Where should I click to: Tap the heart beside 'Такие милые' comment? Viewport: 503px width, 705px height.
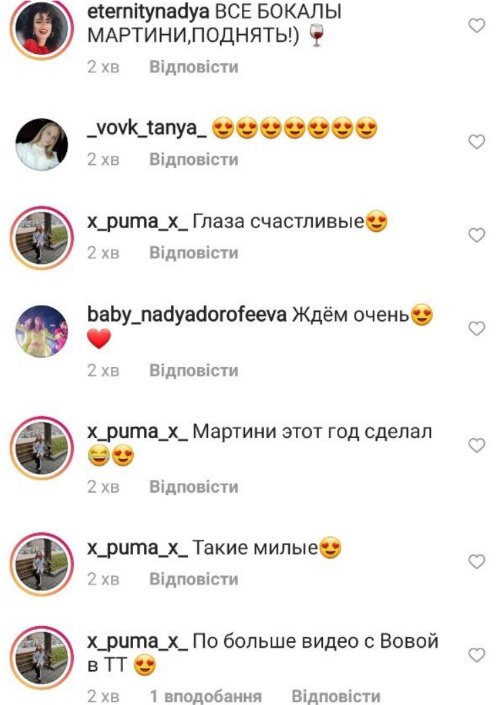click(476, 561)
